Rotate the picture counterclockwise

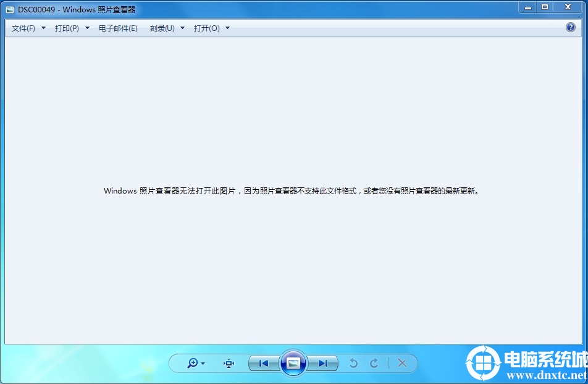click(x=353, y=363)
